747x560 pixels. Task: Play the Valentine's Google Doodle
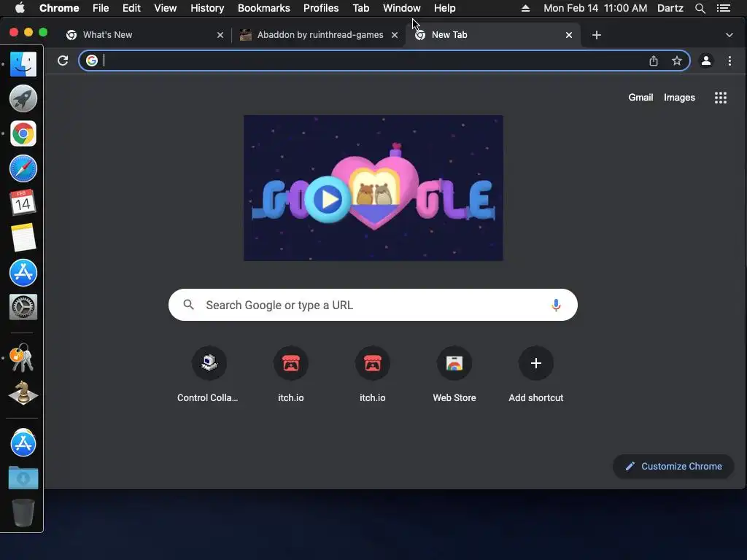tap(328, 199)
